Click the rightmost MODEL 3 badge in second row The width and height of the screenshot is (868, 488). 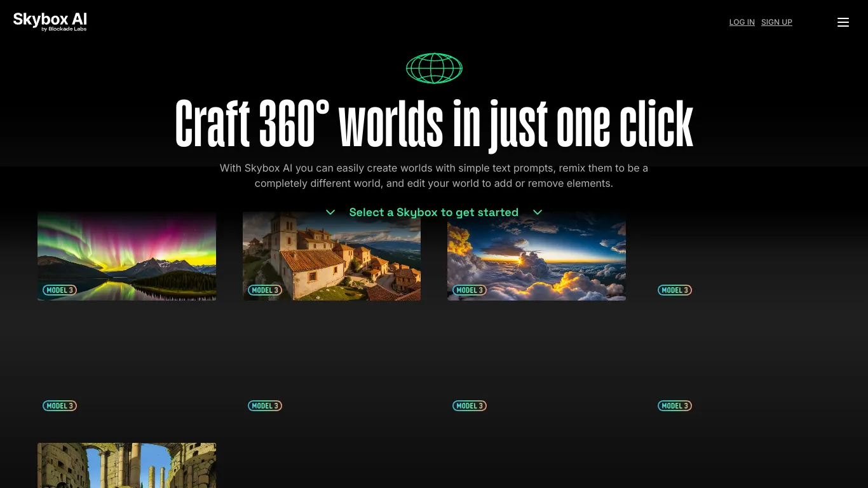[674, 405]
